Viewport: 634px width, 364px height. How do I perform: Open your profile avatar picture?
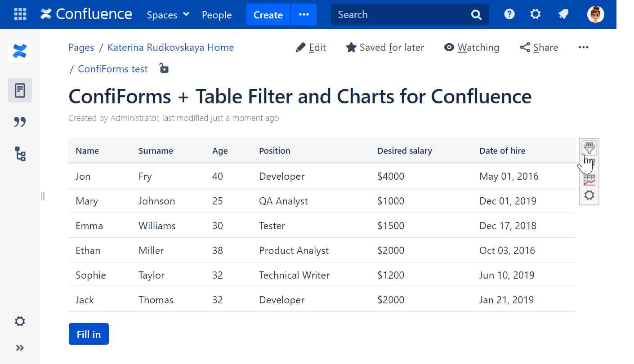point(595,14)
